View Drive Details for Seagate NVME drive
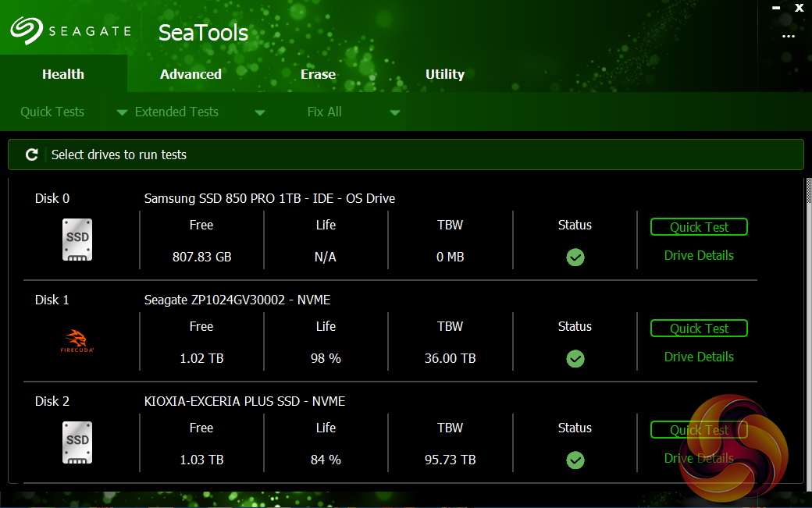The height and width of the screenshot is (508, 812). [699, 357]
